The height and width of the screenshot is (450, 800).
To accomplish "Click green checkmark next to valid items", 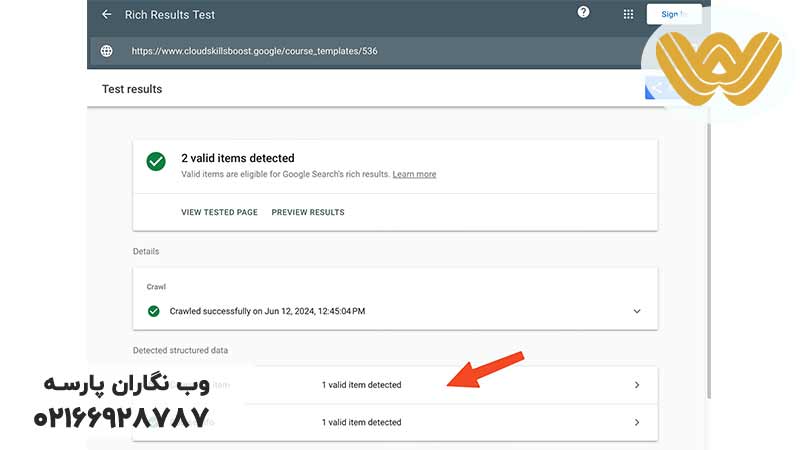I will (x=155, y=162).
